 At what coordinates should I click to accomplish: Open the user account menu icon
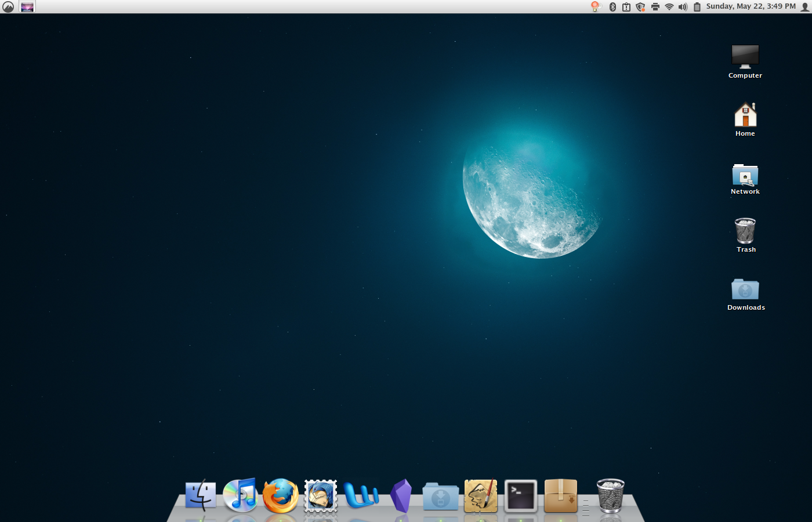point(805,7)
